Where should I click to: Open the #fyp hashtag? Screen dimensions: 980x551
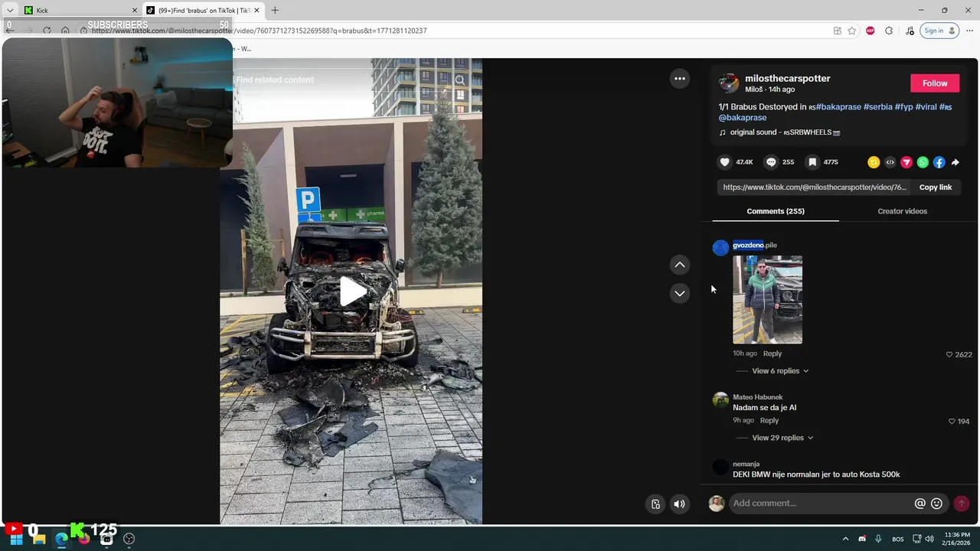[x=903, y=107]
